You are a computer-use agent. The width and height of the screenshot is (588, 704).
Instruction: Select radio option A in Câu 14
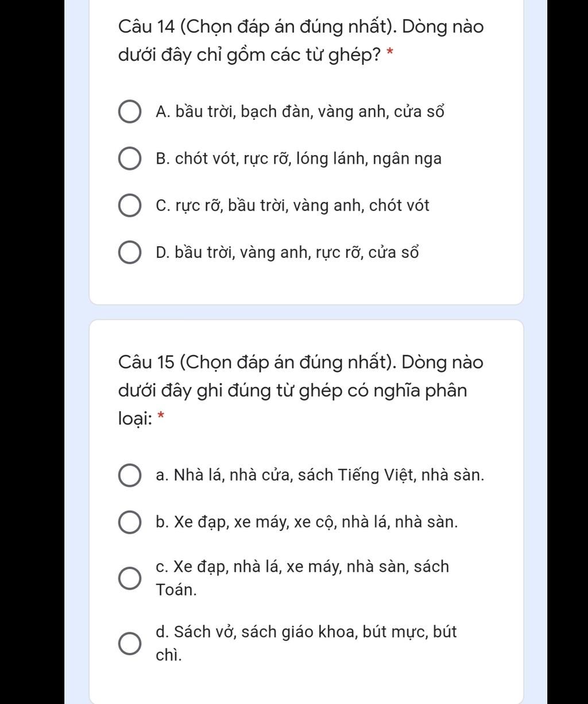[130, 112]
